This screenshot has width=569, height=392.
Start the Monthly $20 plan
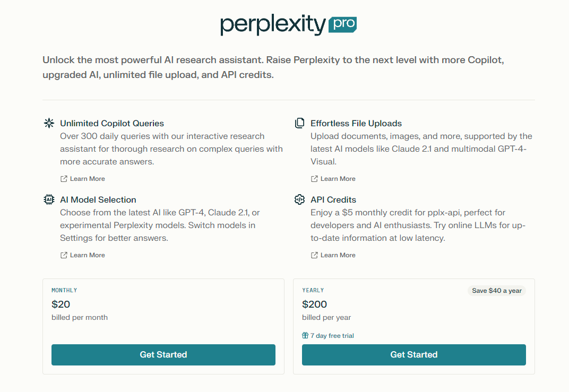(163, 355)
